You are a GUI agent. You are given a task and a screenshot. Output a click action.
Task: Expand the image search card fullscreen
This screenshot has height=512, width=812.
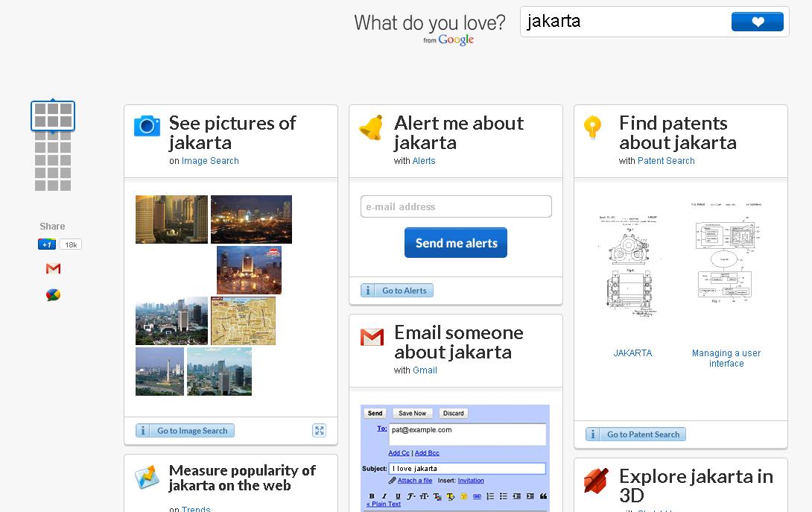point(320,431)
